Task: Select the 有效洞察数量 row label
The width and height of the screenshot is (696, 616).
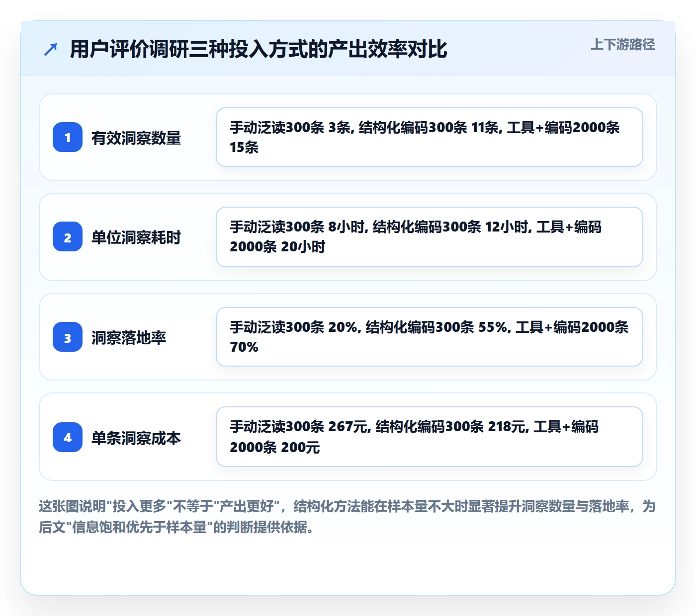Action: [136, 138]
